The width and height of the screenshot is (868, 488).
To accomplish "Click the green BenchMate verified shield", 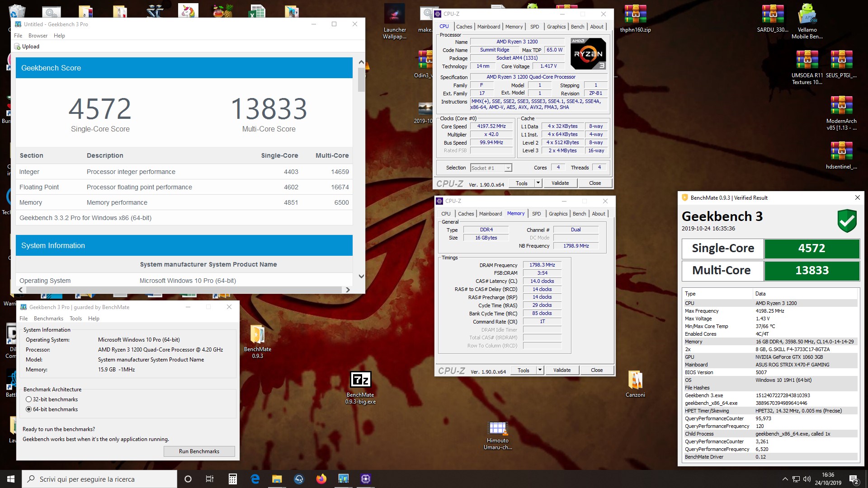I will [847, 221].
